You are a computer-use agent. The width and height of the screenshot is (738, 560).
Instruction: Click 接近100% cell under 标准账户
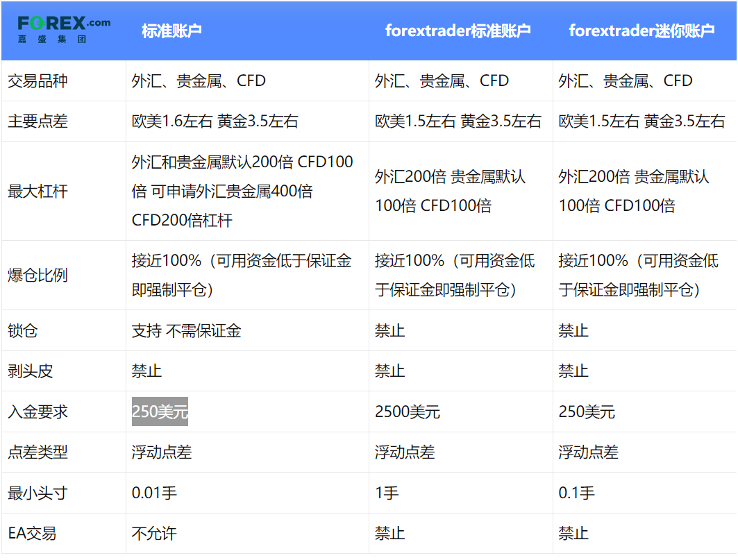click(242, 275)
